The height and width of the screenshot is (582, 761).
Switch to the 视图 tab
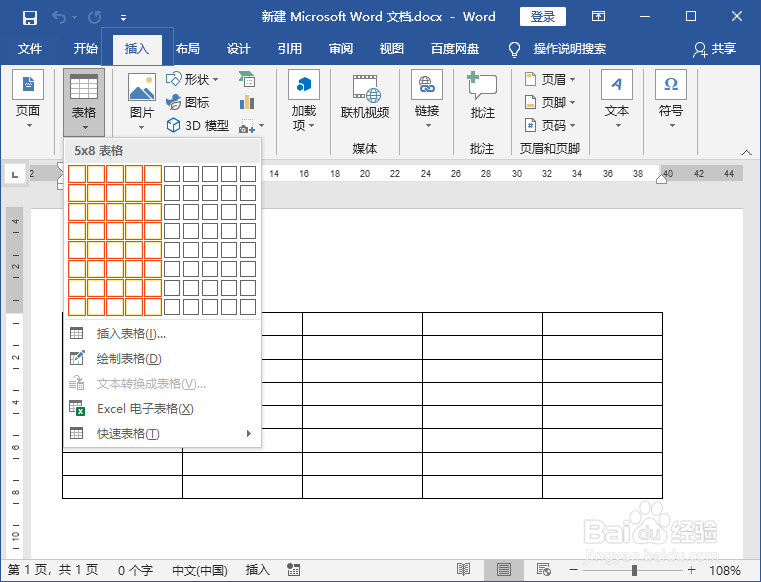(391, 49)
